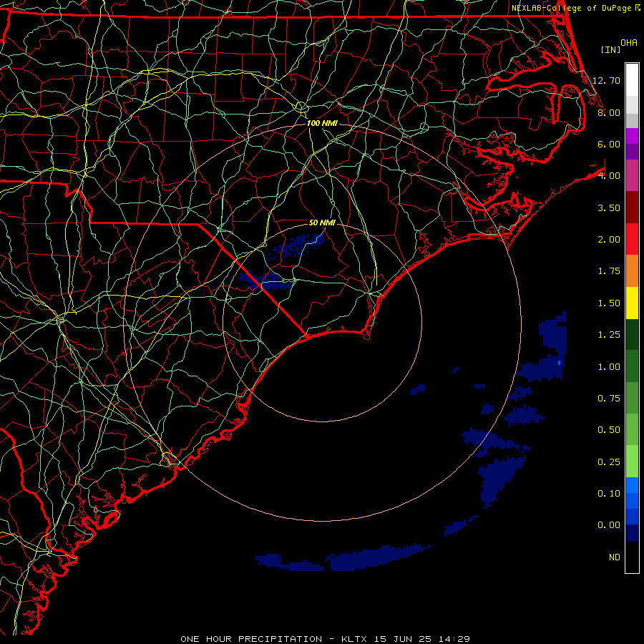Select the 0.75 legend value
This screenshot has height=644, width=644.
coord(609,399)
